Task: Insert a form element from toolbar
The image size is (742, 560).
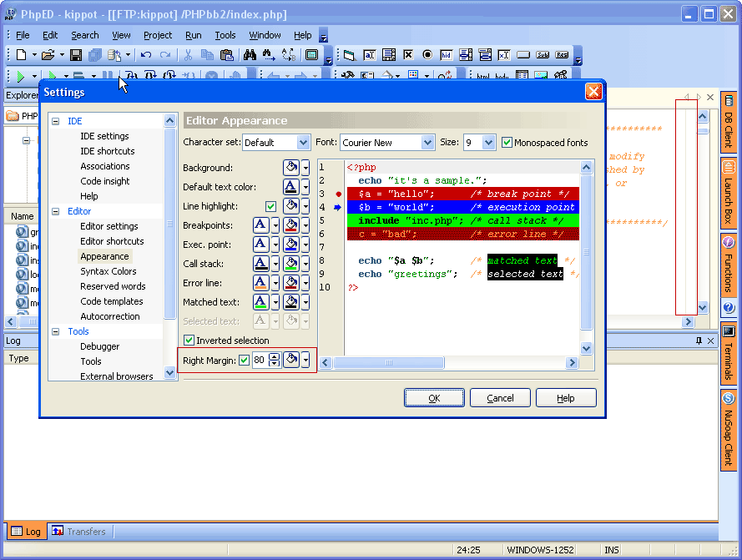Action: pos(349,55)
